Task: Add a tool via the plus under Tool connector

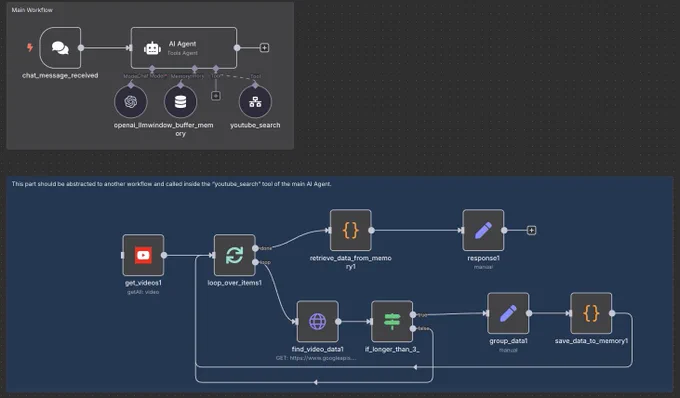Action: click(x=216, y=96)
